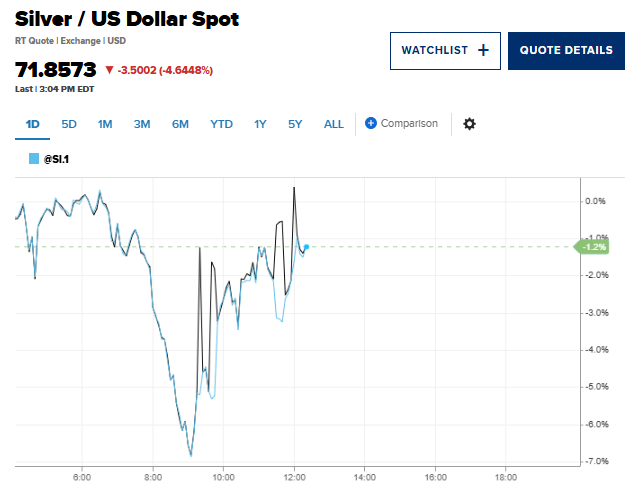Open chart settings gear icon

coord(469,124)
